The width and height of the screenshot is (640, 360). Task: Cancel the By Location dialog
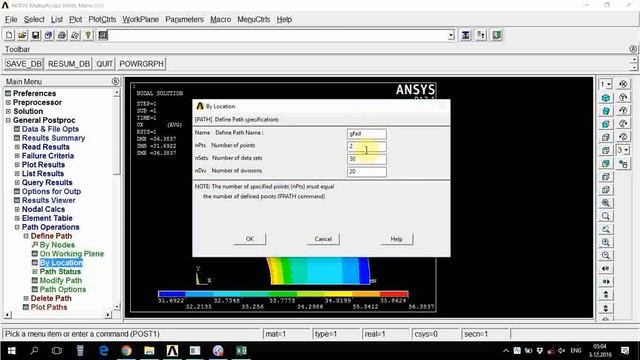[x=323, y=239]
